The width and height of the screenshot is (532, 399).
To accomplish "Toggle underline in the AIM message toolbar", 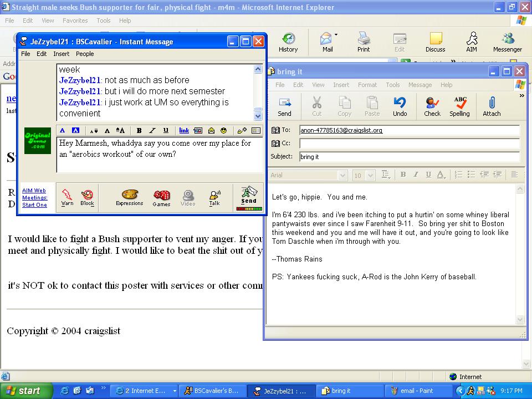I will pos(166,131).
